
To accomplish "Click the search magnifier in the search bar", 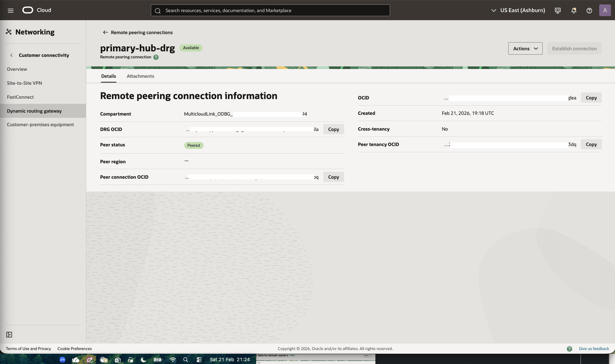I will (x=158, y=10).
